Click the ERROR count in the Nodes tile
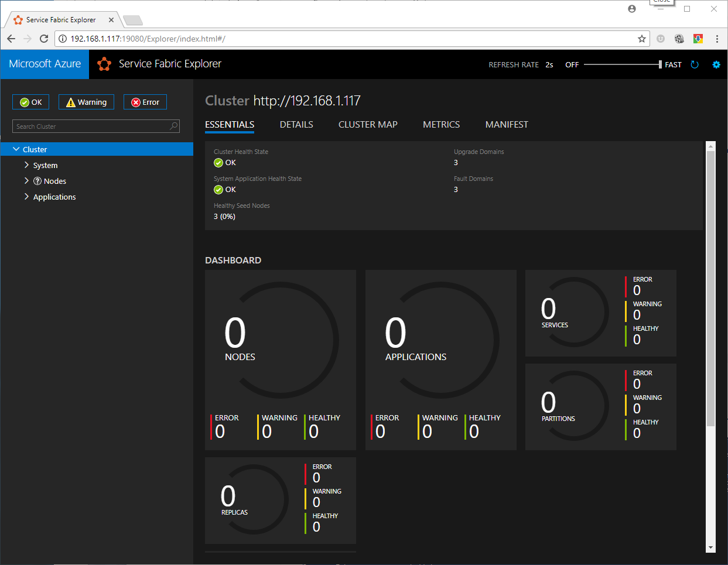 click(x=220, y=432)
